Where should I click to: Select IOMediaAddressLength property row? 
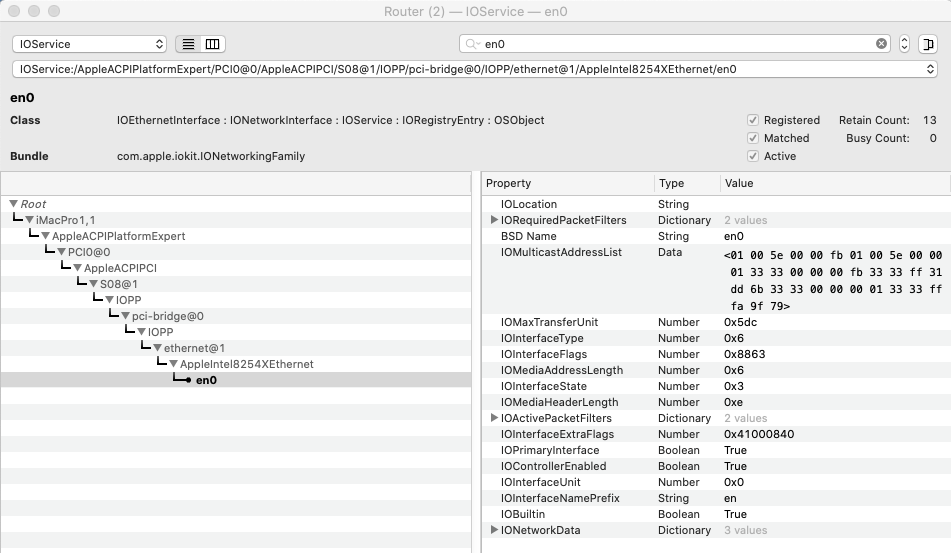pos(716,370)
